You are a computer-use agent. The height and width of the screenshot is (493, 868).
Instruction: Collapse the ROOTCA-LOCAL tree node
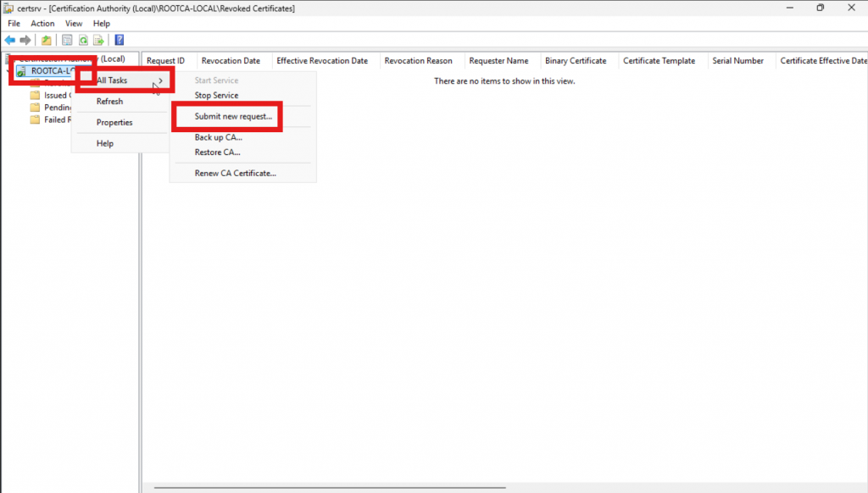8,72
